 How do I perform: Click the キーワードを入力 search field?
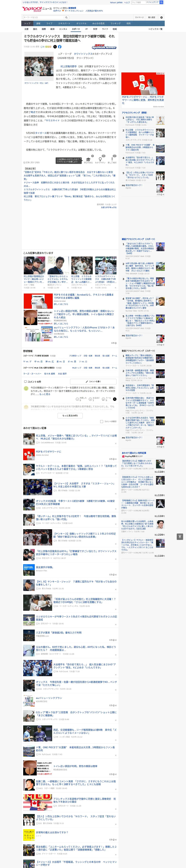click(44, 18)
